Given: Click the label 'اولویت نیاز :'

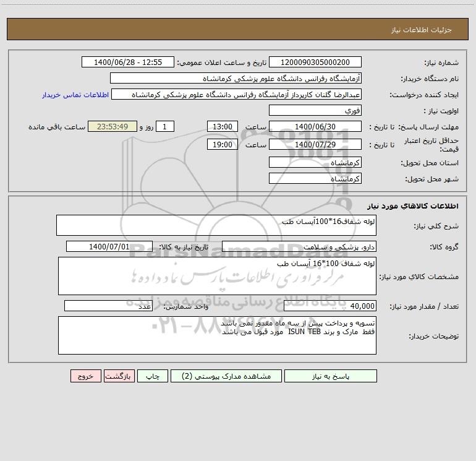Looking at the screenshot, I should pos(441,111).
